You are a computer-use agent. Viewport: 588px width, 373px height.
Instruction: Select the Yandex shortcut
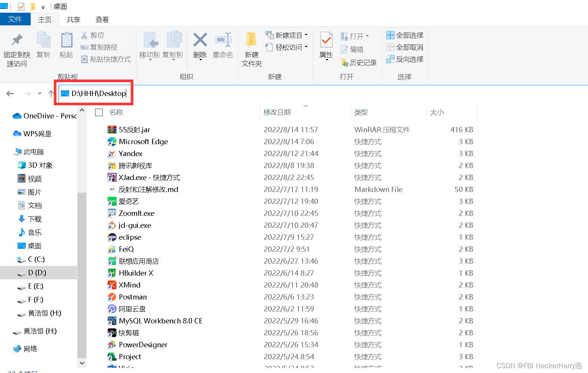[x=125, y=153]
